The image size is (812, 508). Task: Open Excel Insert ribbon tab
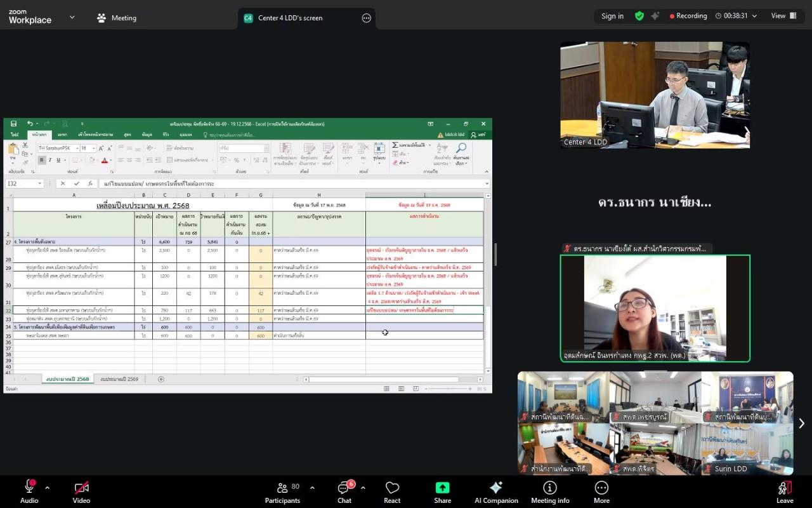62,135
